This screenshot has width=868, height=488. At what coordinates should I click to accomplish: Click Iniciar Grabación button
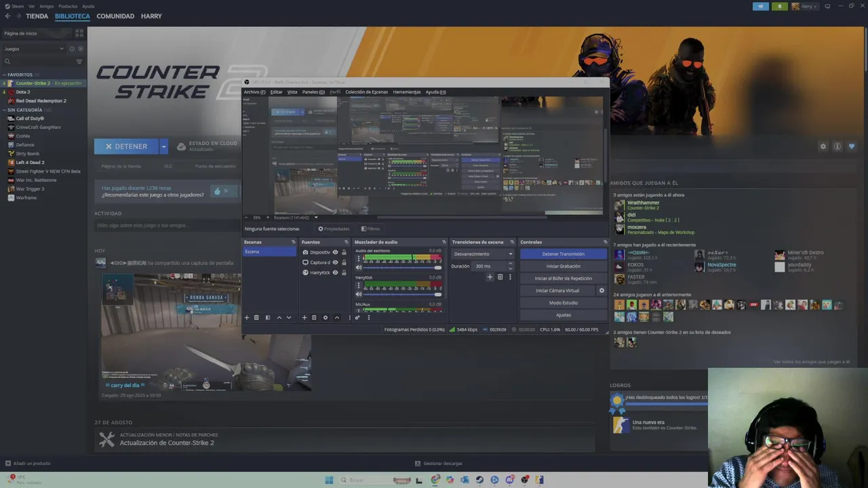coord(564,266)
